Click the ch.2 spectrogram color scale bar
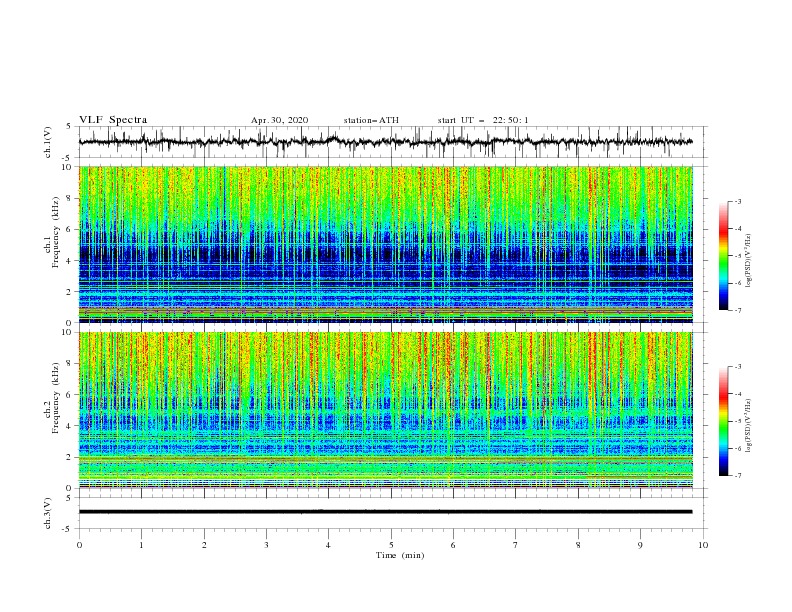Image resolution: width=792 pixels, height=612 pixels. click(x=723, y=421)
